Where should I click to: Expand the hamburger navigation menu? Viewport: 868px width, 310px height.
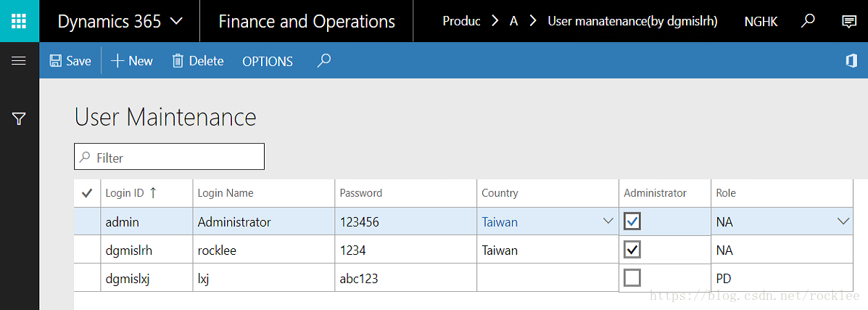[x=19, y=61]
